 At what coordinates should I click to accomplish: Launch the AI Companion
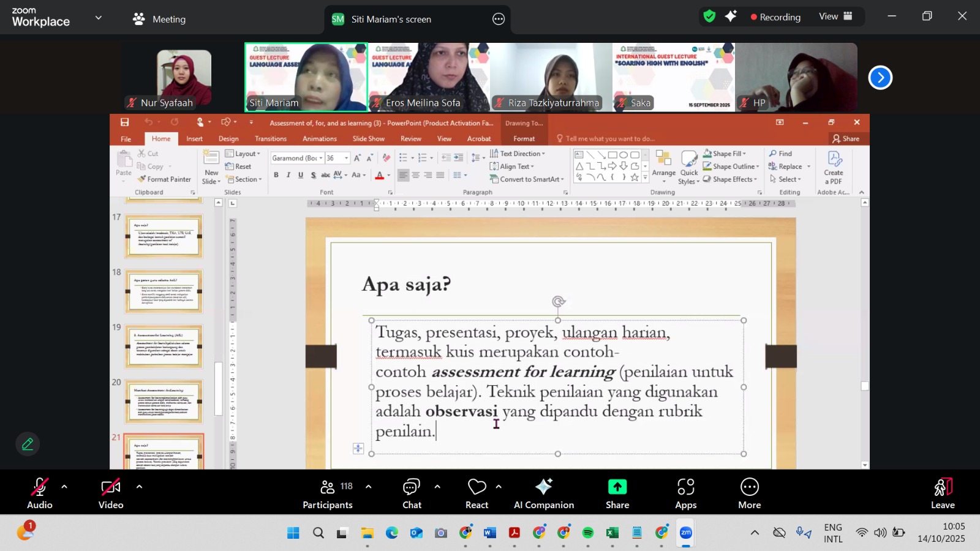tap(543, 493)
